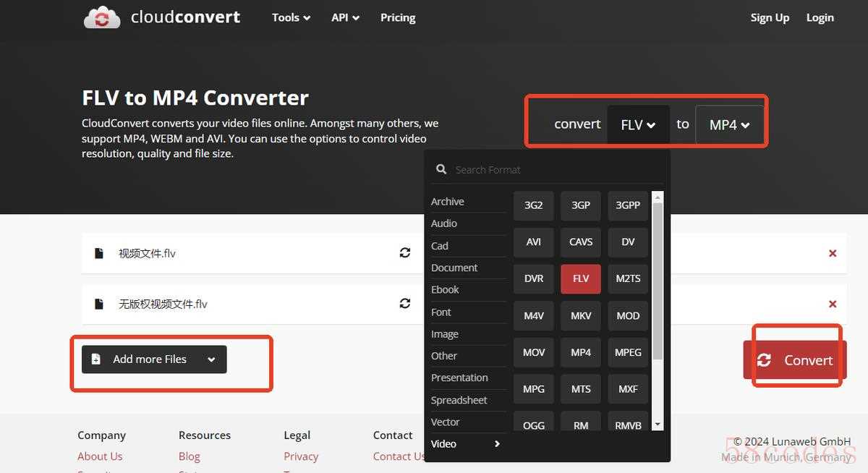The image size is (868, 473).
Task: Click the file icon for 视频文件.flv
Action: point(99,253)
